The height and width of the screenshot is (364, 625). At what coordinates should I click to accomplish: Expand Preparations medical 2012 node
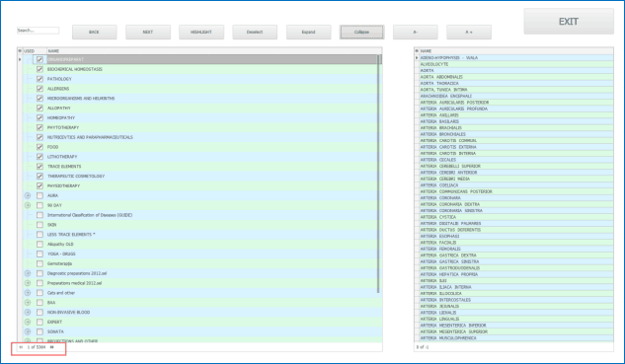[x=28, y=283]
